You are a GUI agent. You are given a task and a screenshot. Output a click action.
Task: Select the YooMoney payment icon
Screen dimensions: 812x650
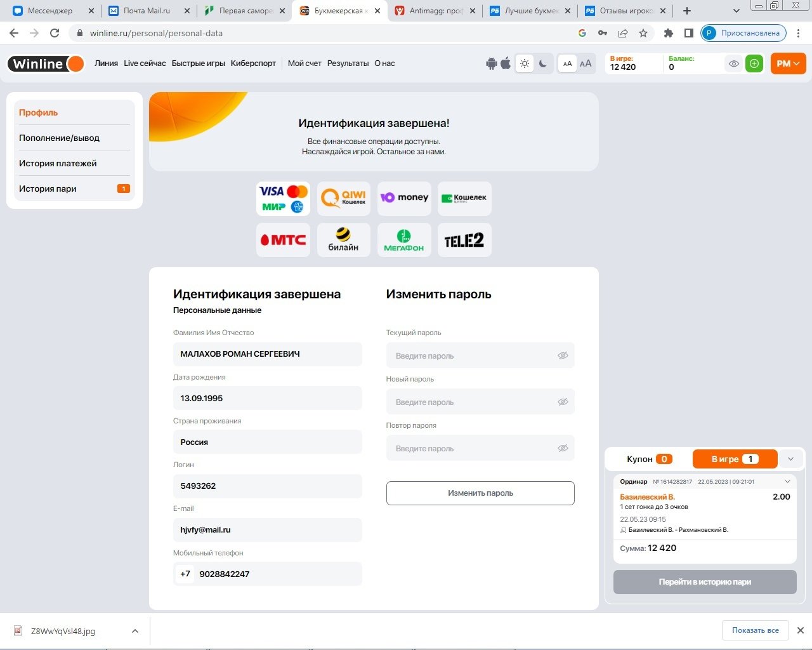pos(404,198)
